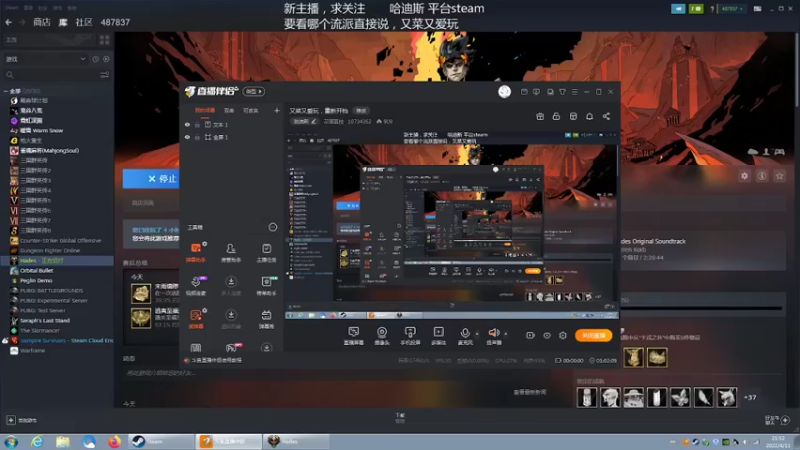Open 视频连麦 tool in the toolbox

click(x=196, y=286)
